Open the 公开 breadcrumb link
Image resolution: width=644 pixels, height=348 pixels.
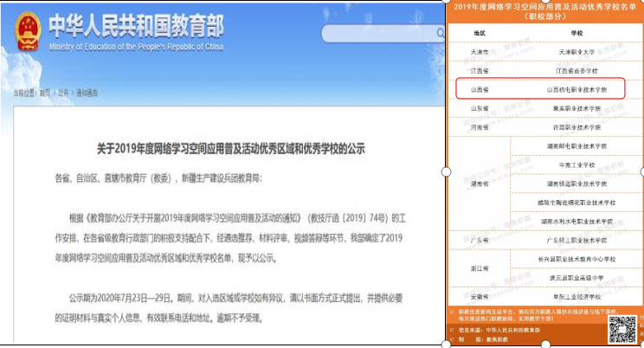click(x=63, y=93)
